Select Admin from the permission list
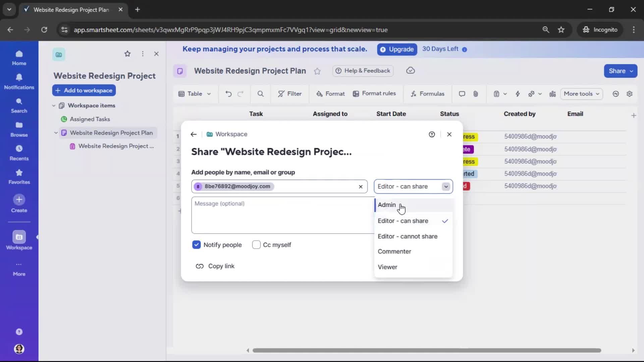 [386, 205]
